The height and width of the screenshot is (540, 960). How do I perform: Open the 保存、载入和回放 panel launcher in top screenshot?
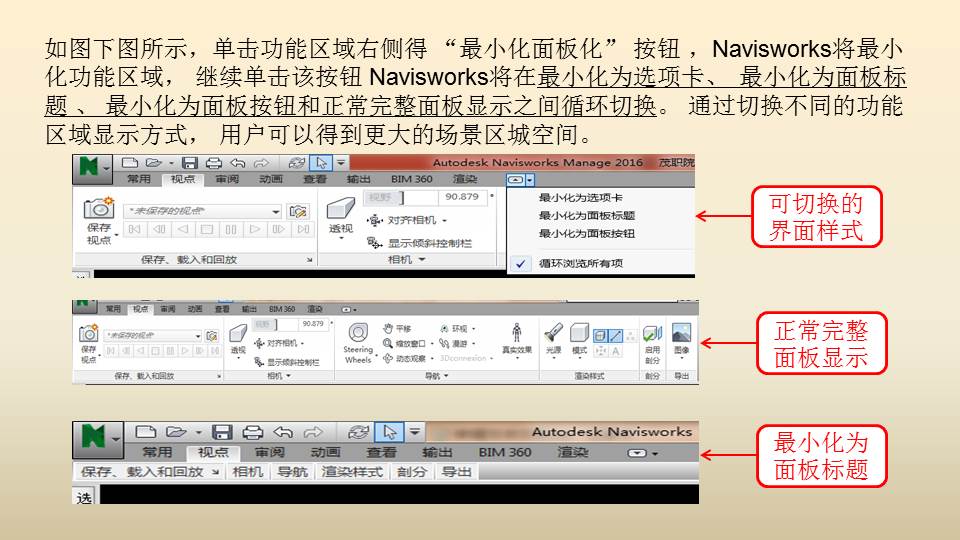coord(310,260)
